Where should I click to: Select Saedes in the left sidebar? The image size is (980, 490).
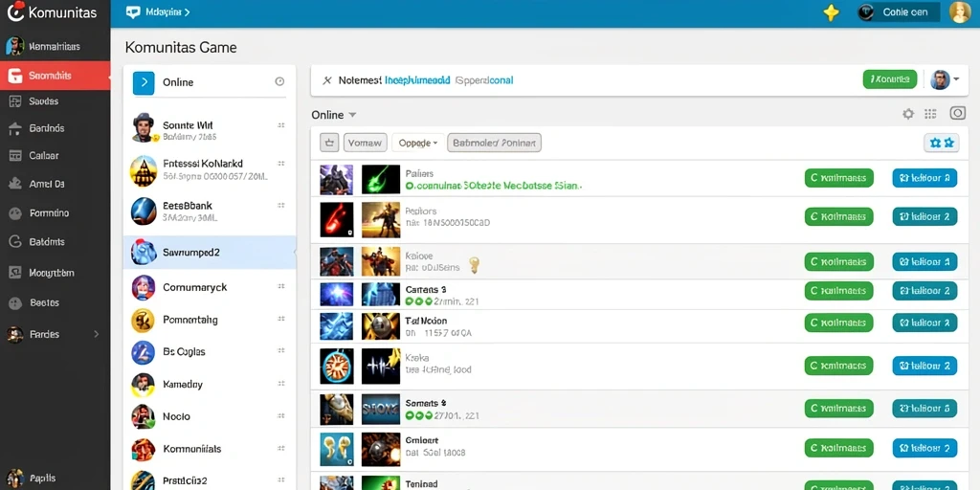click(x=55, y=101)
